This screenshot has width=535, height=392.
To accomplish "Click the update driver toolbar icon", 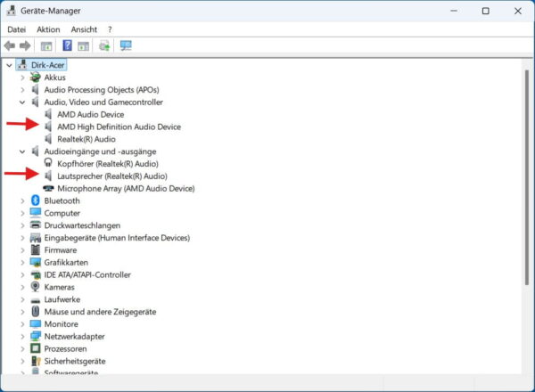I will [x=104, y=45].
